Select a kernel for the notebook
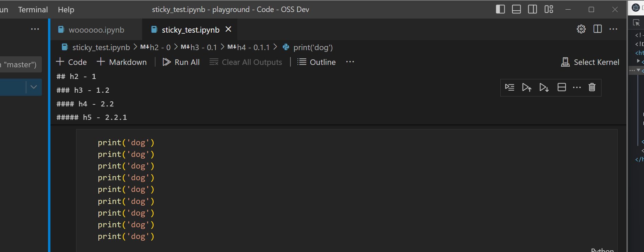Screen dimensions: 644x252 coord(591,62)
